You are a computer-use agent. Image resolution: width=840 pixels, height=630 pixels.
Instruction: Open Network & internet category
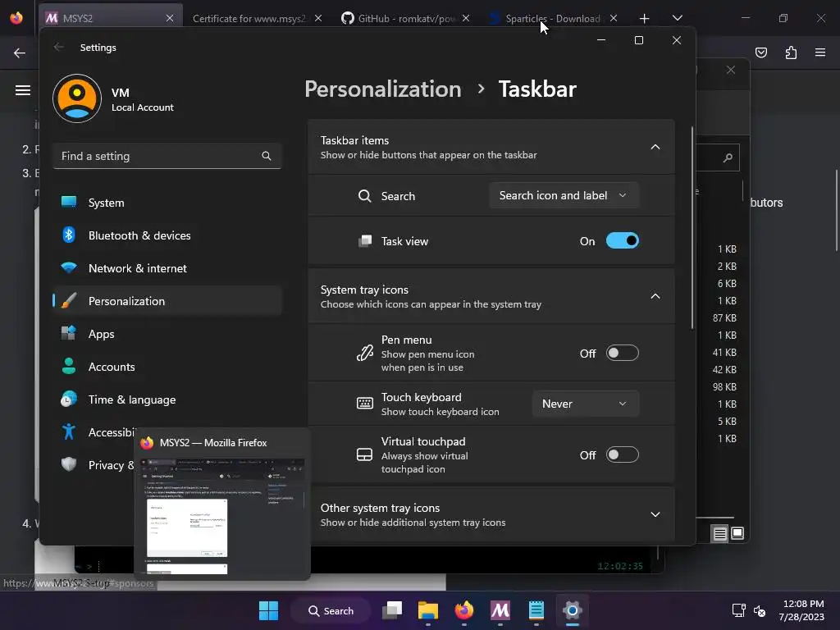pyautogui.click(x=167, y=268)
